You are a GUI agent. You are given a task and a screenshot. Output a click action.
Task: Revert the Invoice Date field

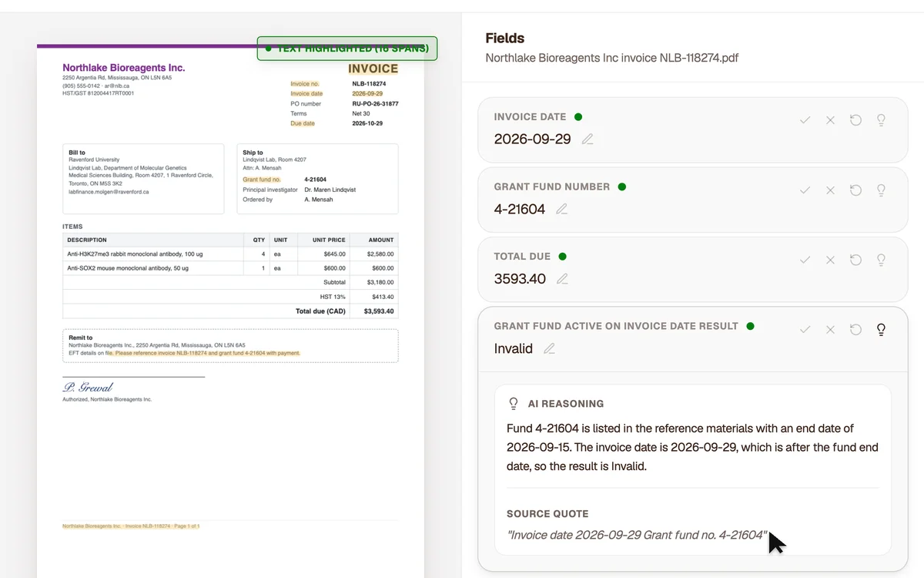pyautogui.click(x=855, y=120)
